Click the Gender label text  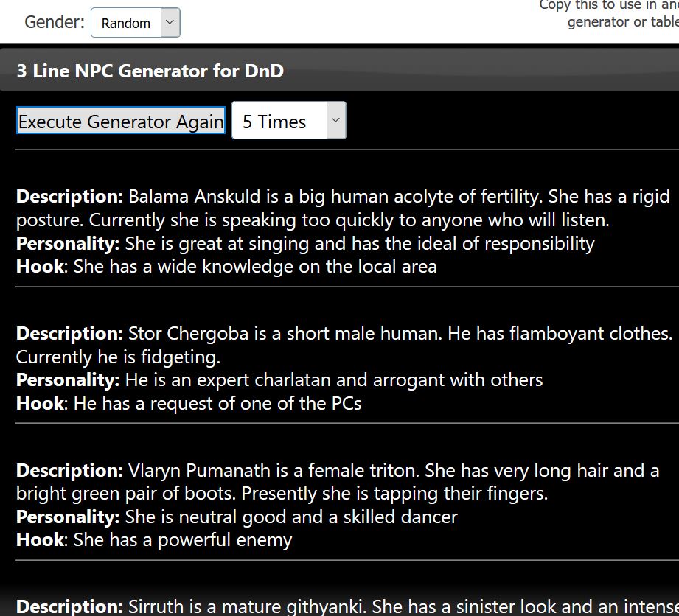(55, 22)
